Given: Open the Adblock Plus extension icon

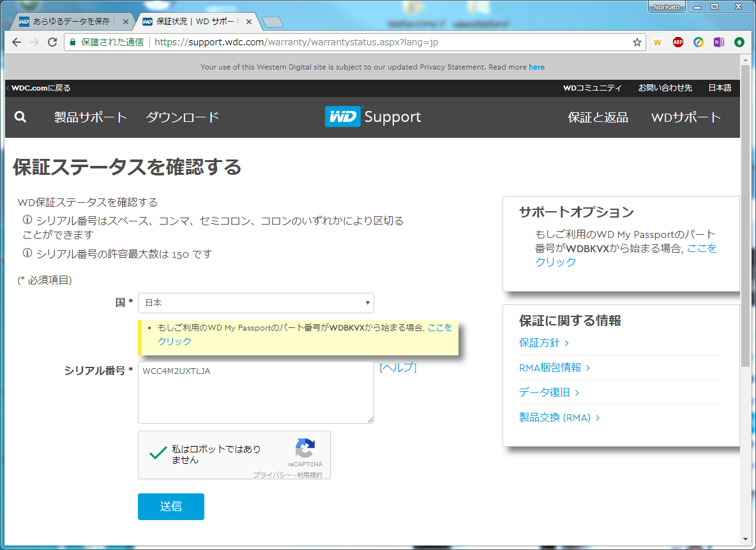Looking at the screenshot, I should tap(678, 42).
